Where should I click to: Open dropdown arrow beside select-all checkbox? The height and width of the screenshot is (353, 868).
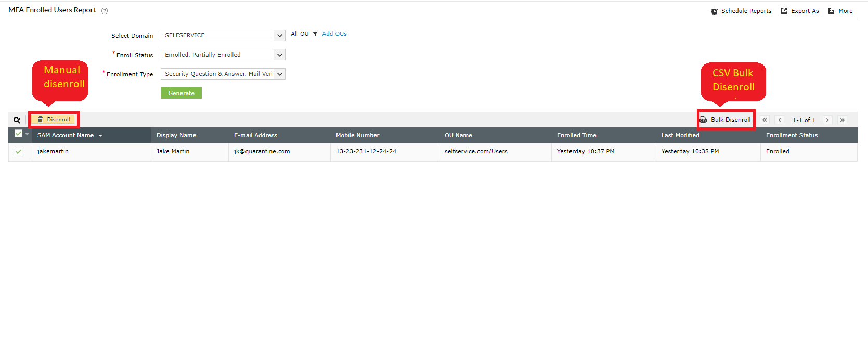(x=27, y=134)
